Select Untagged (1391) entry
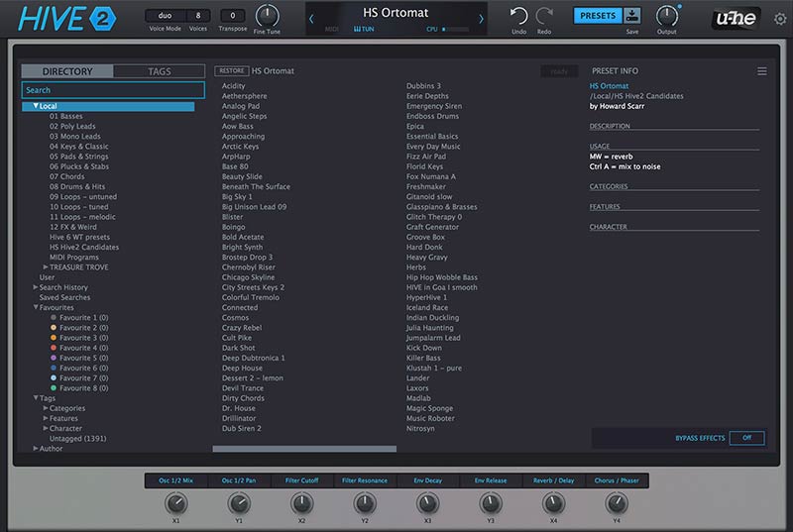The height and width of the screenshot is (532, 793). point(78,439)
